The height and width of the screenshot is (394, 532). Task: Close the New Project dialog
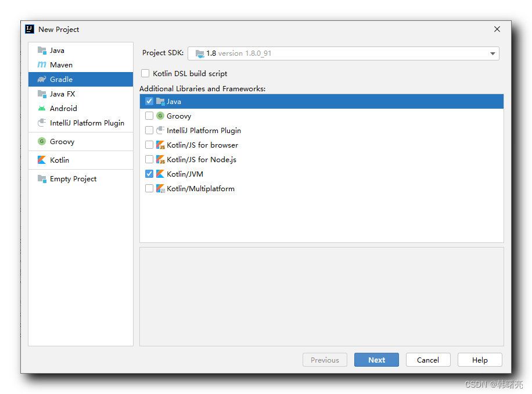[x=497, y=29]
